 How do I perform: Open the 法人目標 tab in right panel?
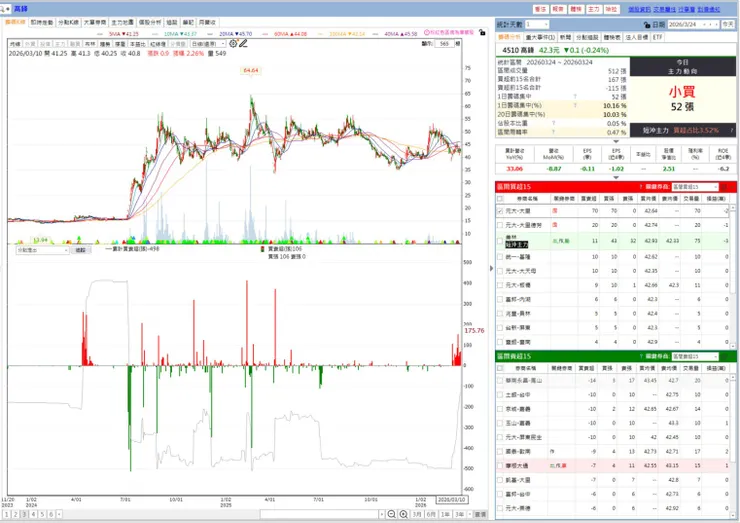[x=637, y=37]
